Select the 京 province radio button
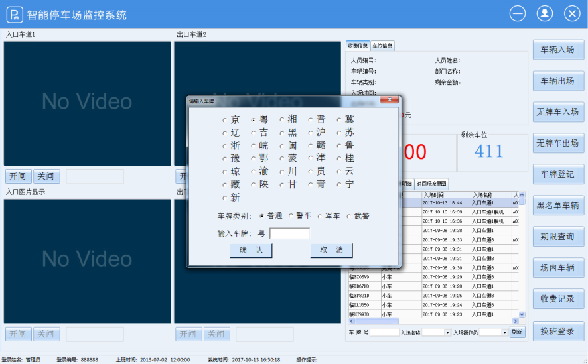This screenshot has width=588, height=364. (x=225, y=121)
